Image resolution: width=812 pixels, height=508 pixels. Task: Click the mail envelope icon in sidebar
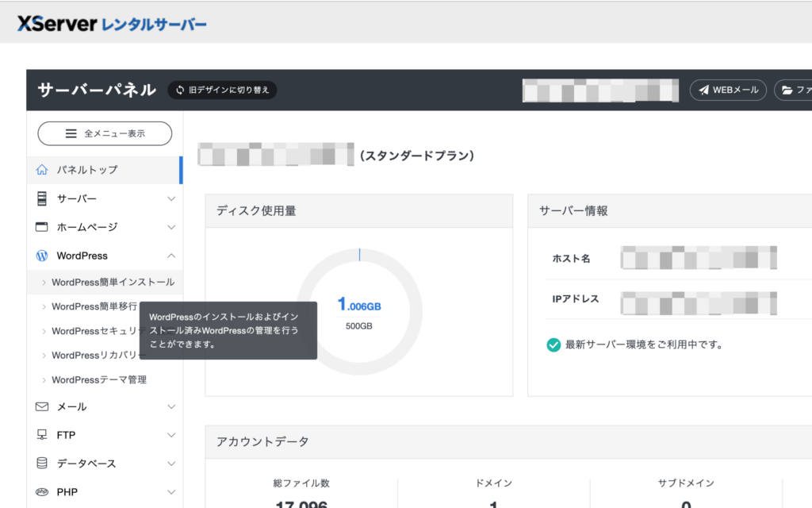(42, 406)
